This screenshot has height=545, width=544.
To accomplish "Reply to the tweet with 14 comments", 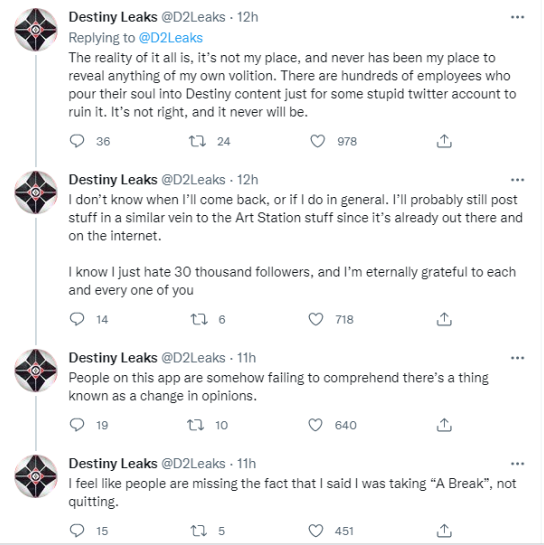I will (77, 319).
